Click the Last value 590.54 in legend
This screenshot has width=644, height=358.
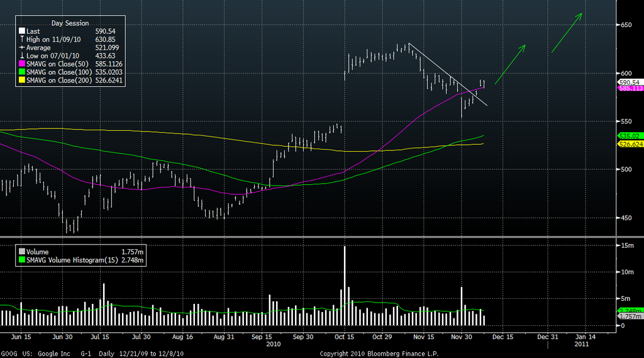coord(105,31)
